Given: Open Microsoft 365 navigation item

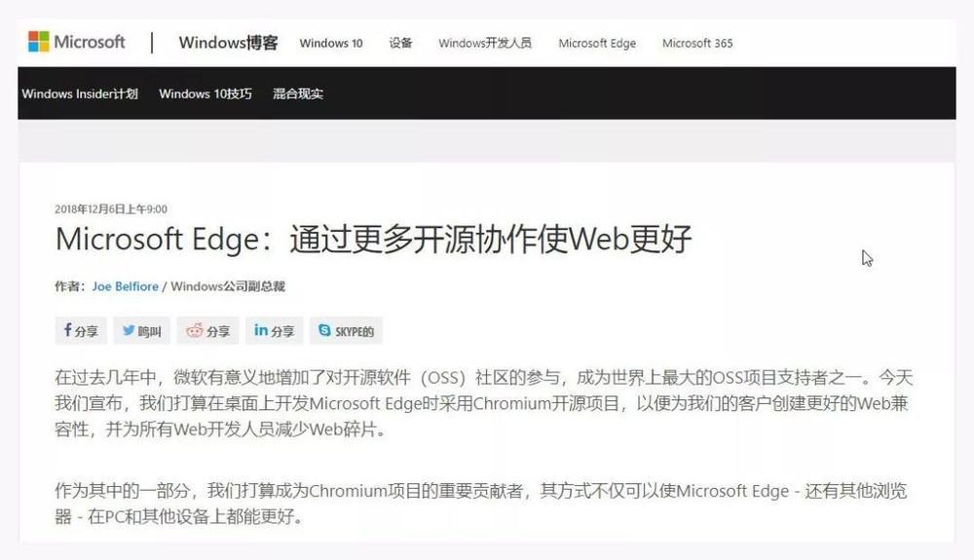Looking at the screenshot, I should 697,43.
